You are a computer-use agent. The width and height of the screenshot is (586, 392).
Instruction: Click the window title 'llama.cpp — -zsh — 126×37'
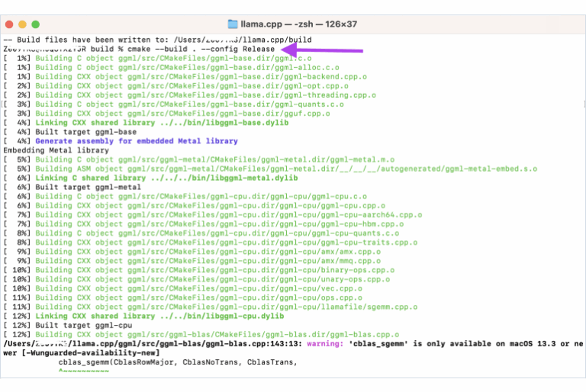point(298,24)
